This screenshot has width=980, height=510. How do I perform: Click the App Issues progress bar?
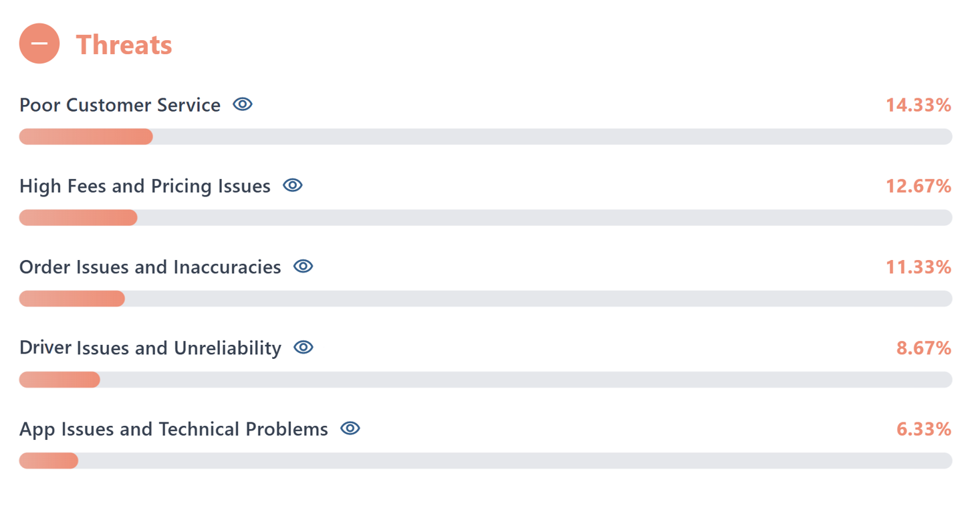tap(485, 461)
